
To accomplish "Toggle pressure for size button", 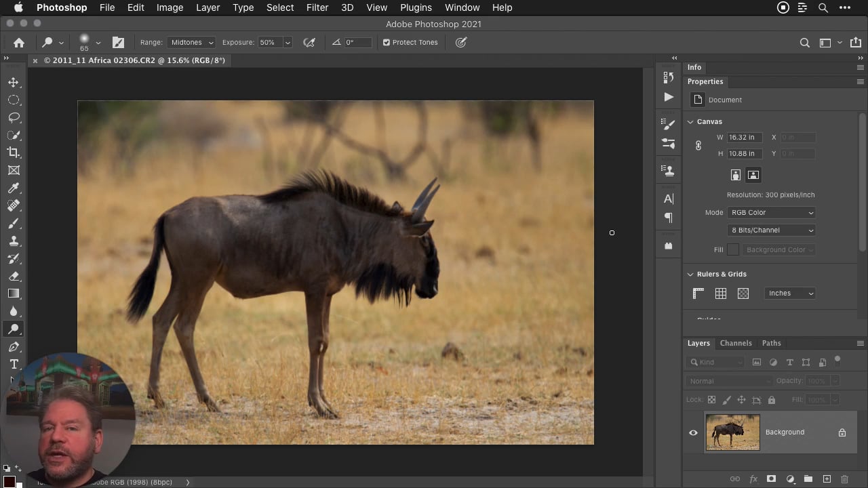I will point(461,42).
